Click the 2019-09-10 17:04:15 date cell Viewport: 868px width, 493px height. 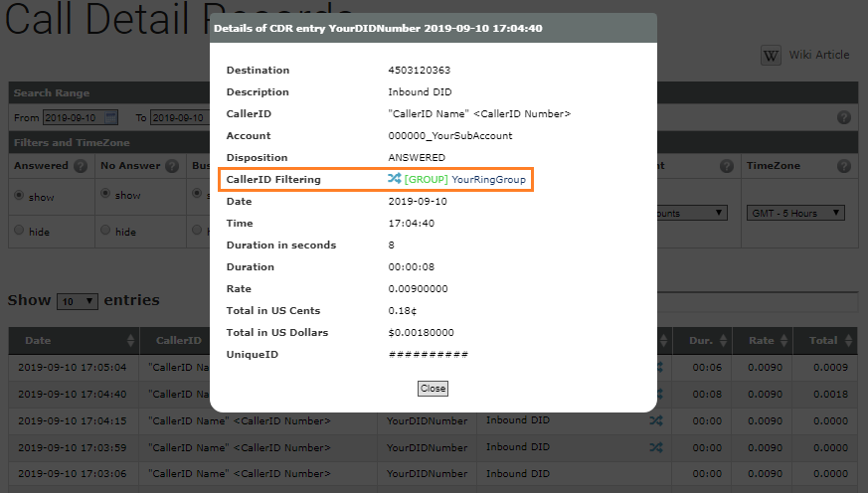[72, 420]
